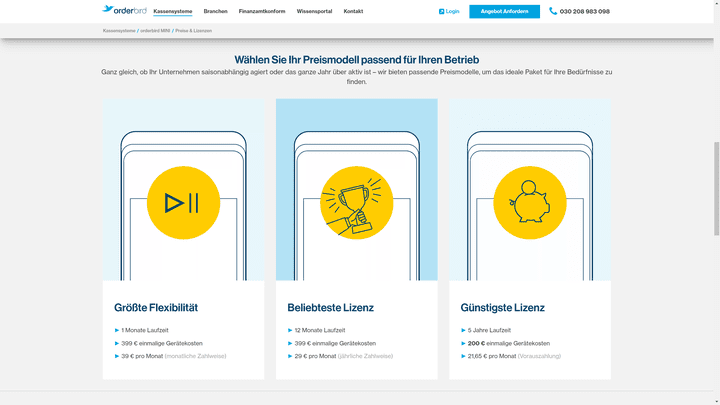Screen dimensions: 720x405
Task: Open the Kontakt nav link
Action: [x=353, y=12]
